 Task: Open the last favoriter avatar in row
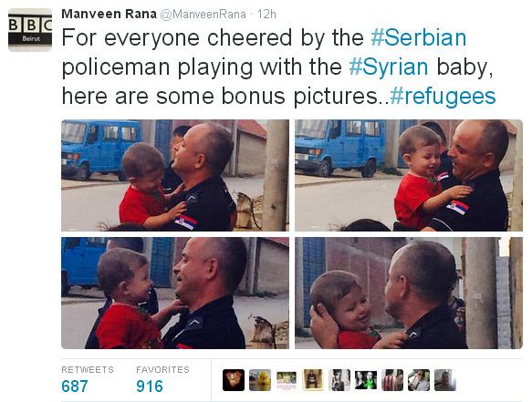(x=445, y=380)
